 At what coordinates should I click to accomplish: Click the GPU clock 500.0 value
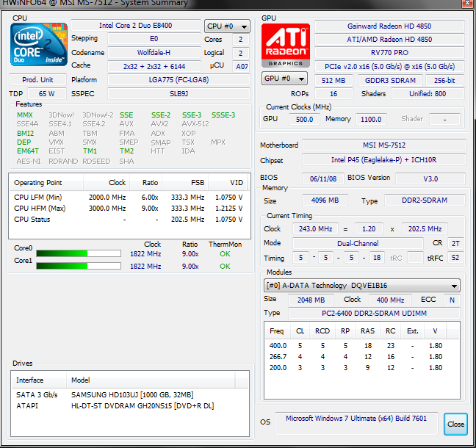tap(304, 119)
